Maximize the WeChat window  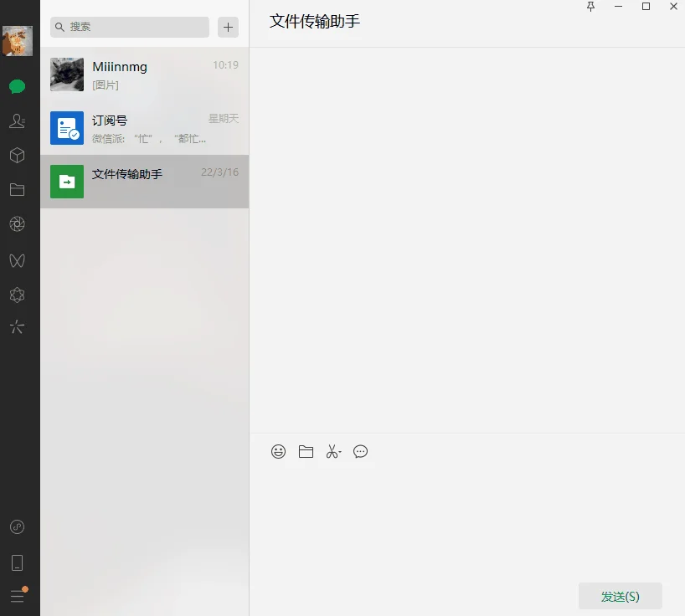tap(646, 7)
